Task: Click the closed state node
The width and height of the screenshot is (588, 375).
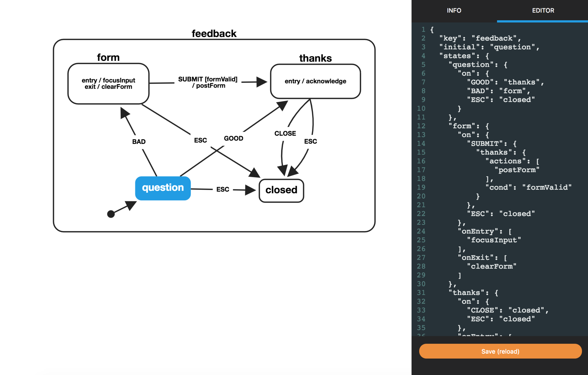Action: (x=281, y=190)
